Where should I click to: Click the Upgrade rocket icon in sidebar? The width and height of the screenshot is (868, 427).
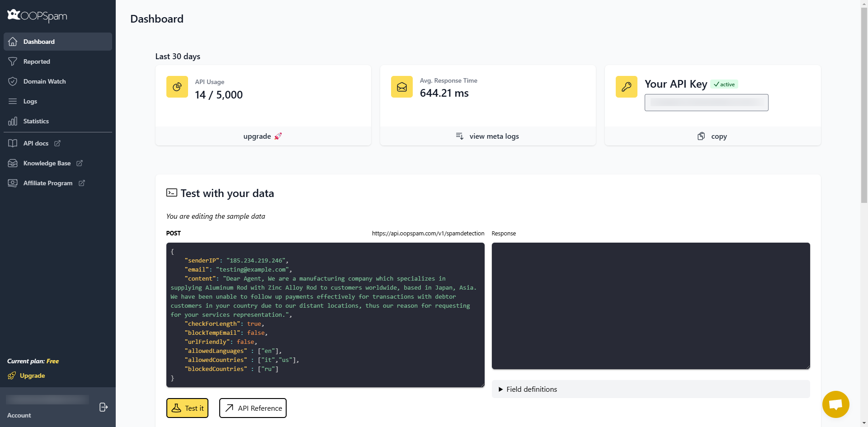coord(12,375)
